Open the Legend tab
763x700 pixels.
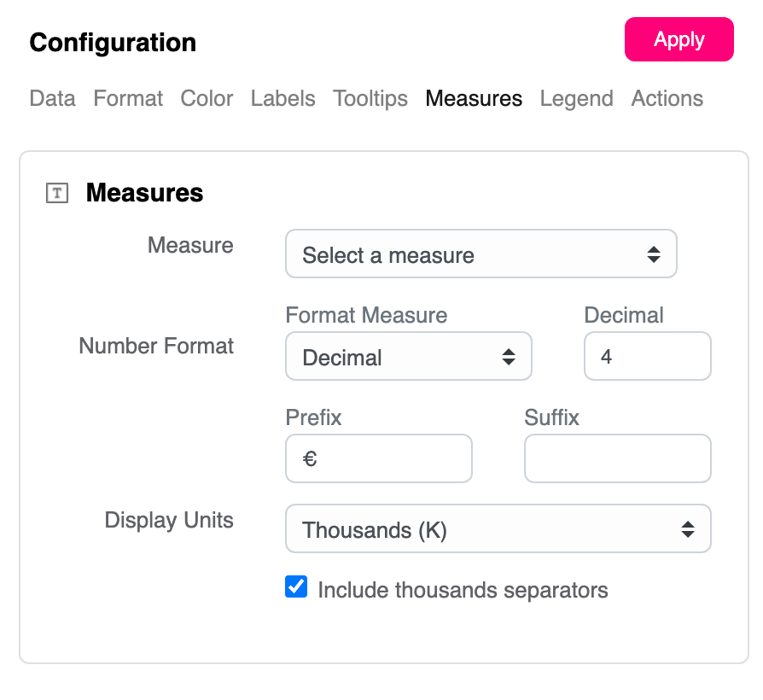576,98
